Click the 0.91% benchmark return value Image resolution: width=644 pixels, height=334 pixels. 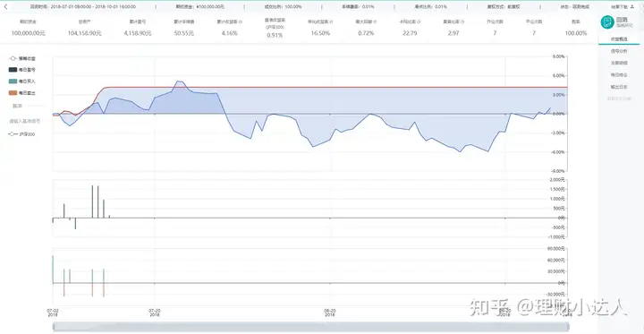[275, 36]
